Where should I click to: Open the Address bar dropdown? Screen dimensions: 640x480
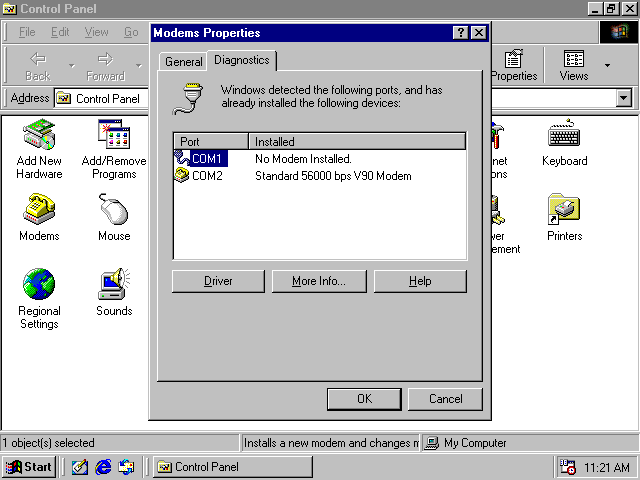pyautogui.click(x=624, y=98)
